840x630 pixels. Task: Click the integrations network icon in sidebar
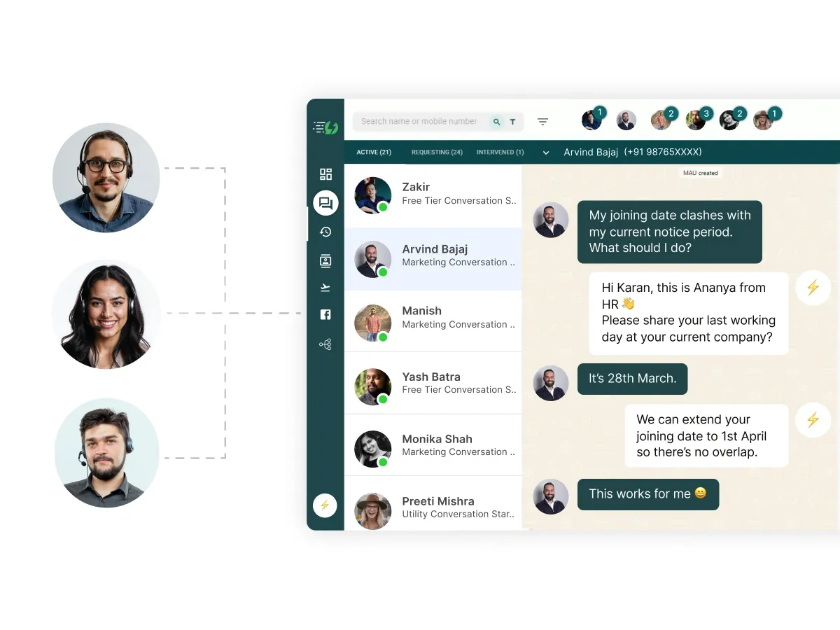click(x=325, y=344)
